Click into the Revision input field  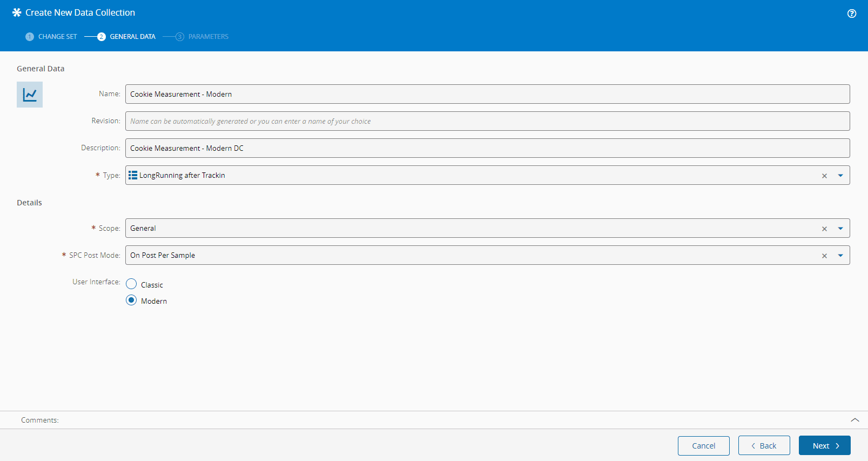tap(488, 121)
